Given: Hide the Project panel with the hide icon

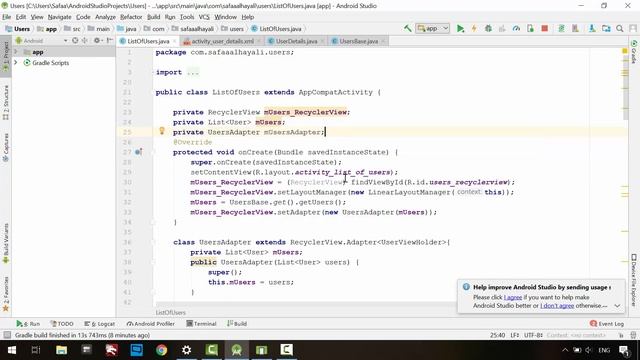Looking at the screenshot, I should (109, 40).
